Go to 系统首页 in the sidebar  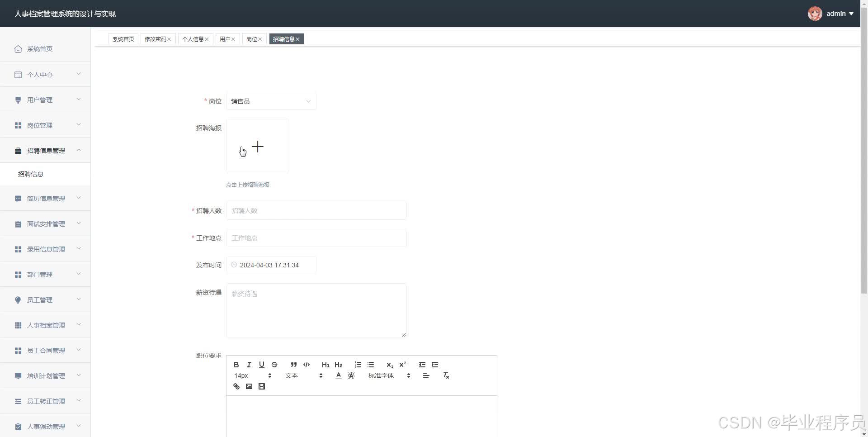click(x=45, y=49)
